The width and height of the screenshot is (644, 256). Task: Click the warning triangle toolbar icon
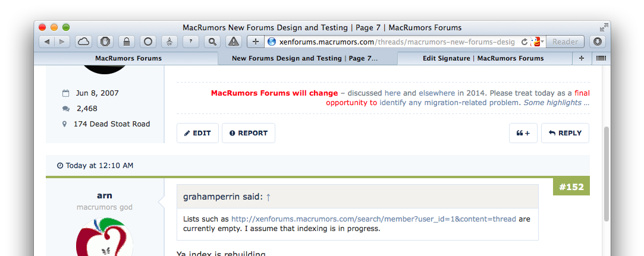coord(233,42)
